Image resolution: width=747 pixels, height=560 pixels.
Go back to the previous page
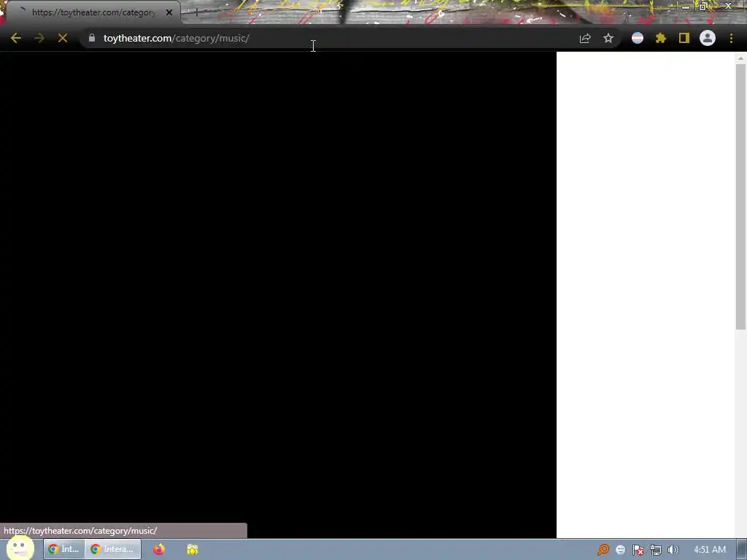click(16, 38)
